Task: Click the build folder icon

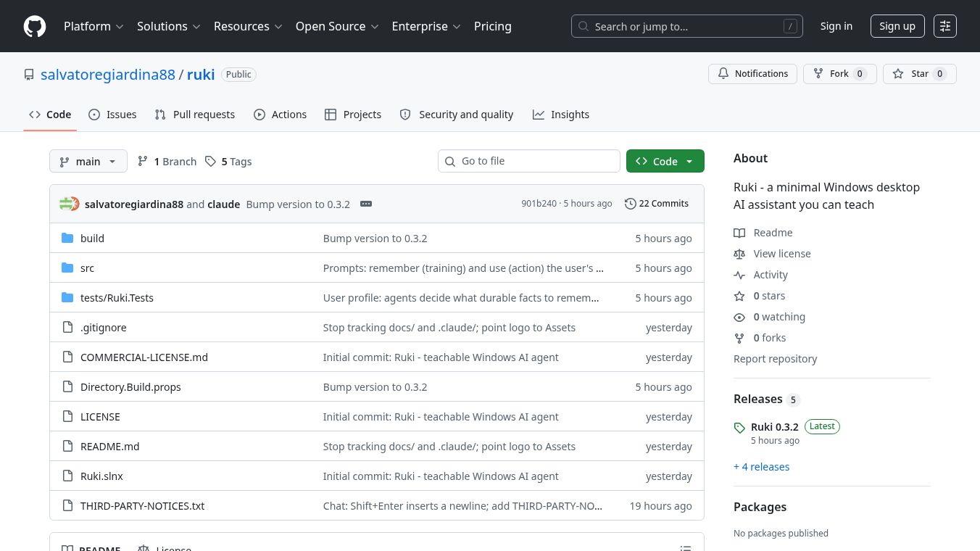Action: (x=67, y=238)
